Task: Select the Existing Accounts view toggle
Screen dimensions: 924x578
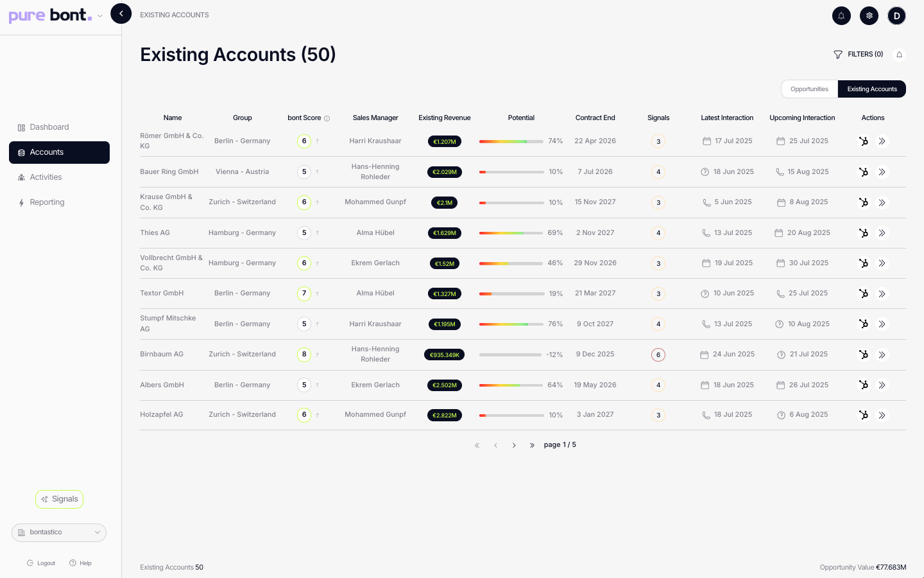Action: point(871,89)
